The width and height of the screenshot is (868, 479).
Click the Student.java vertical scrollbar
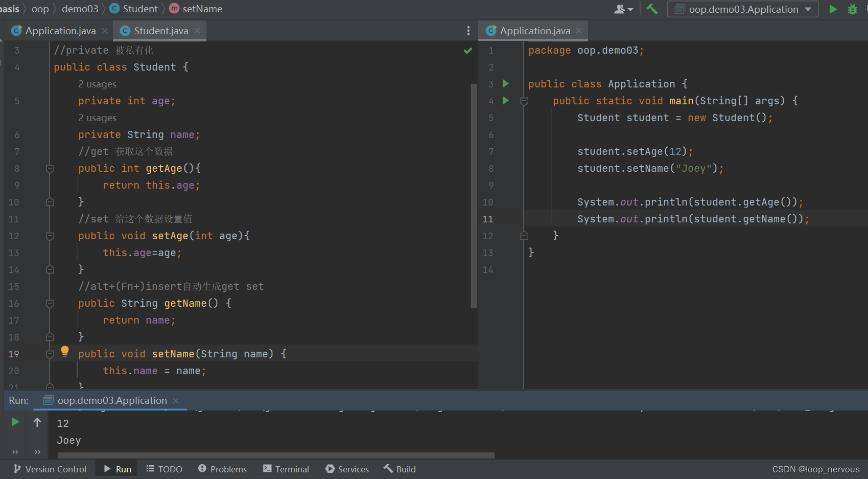(x=474, y=195)
